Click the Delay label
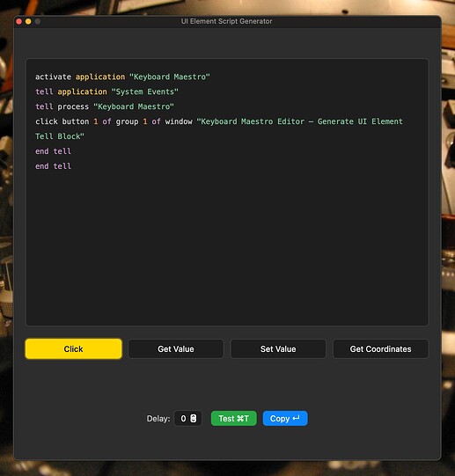This screenshot has width=455, height=476. coord(158,419)
